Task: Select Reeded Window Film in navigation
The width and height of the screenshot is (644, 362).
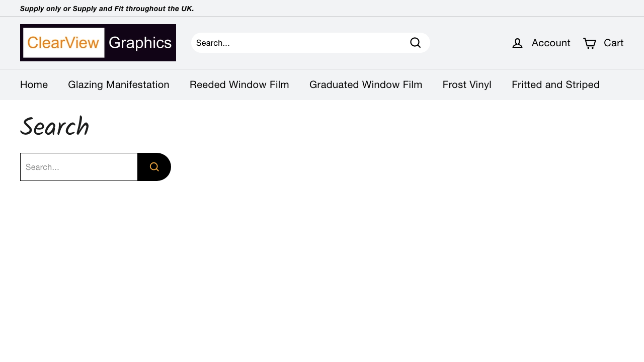Action: [239, 84]
